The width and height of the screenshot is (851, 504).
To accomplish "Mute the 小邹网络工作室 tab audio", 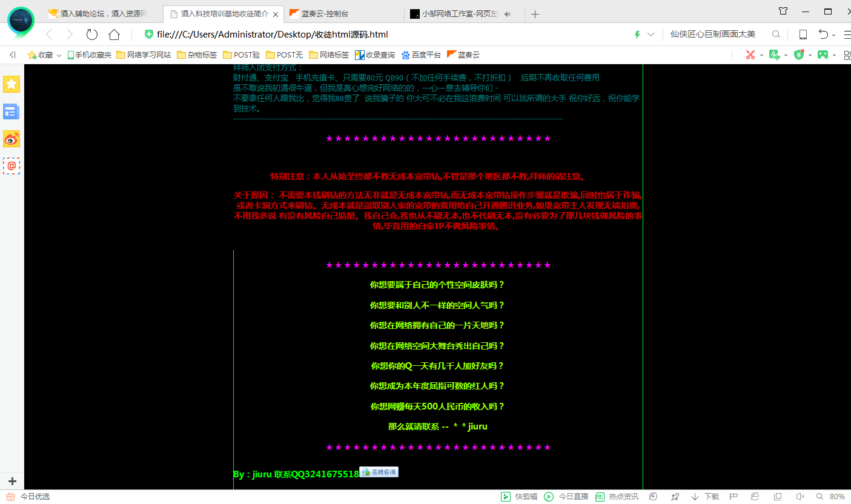I will [x=507, y=14].
